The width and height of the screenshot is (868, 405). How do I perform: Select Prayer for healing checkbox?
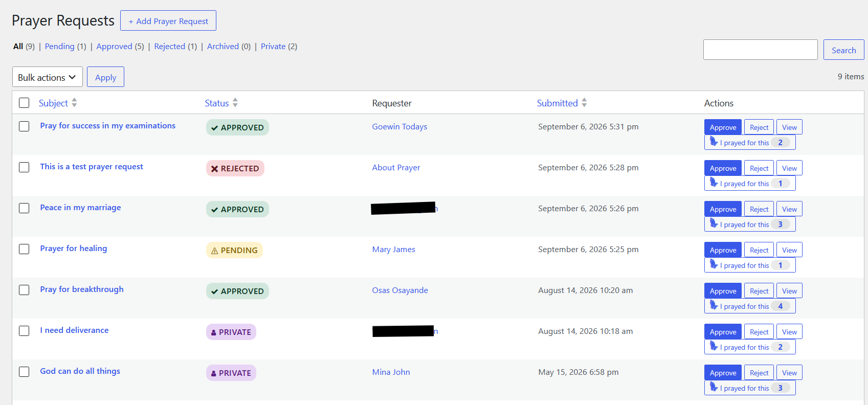point(24,249)
